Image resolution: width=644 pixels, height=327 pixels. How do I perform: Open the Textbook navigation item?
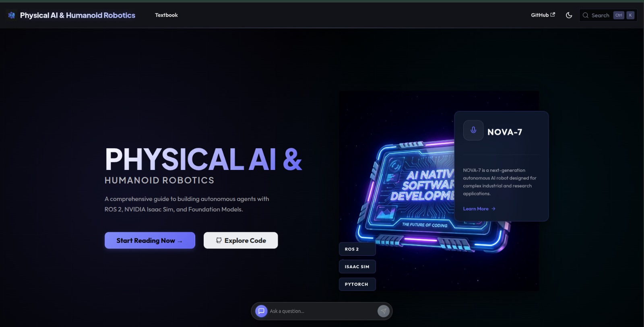click(166, 15)
